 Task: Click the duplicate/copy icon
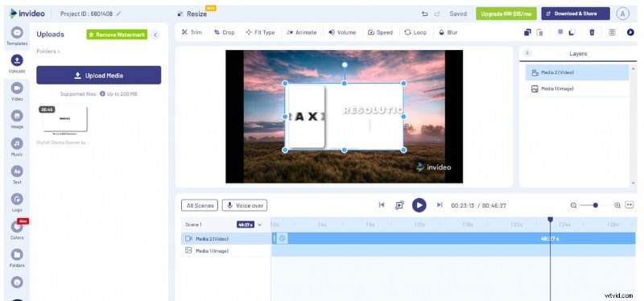point(528,32)
